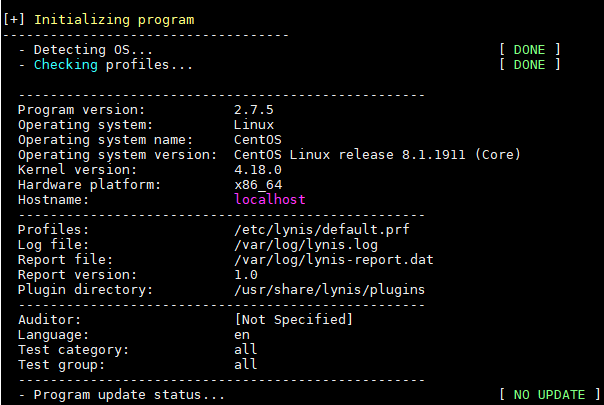The width and height of the screenshot is (604, 405).
Task: Select the green 'NO UPDATE' status
Action: 549,395
